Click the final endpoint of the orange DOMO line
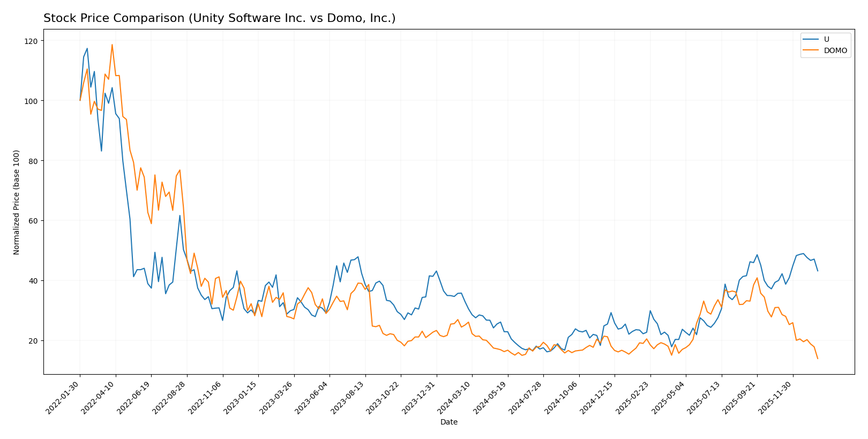Viewport: 868px width, 439px height. [x=818, y=359]
